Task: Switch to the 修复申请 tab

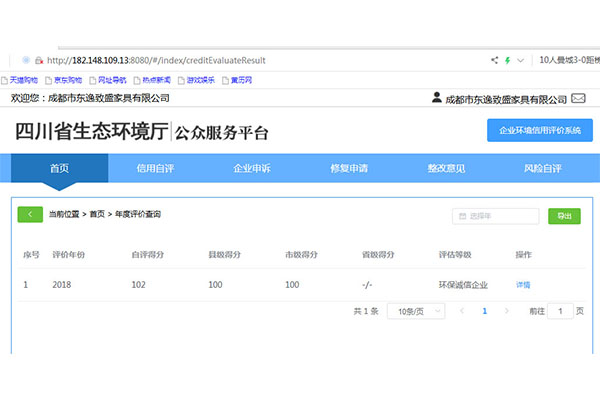Action: point(349,168)
